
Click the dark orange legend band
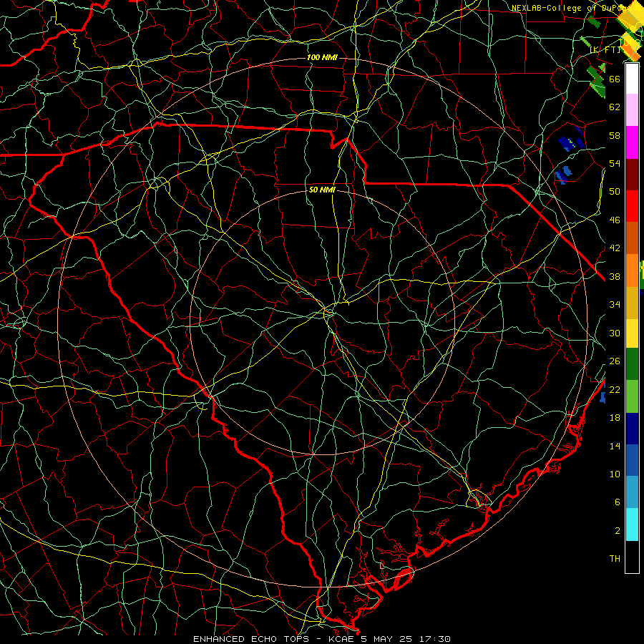632,238
